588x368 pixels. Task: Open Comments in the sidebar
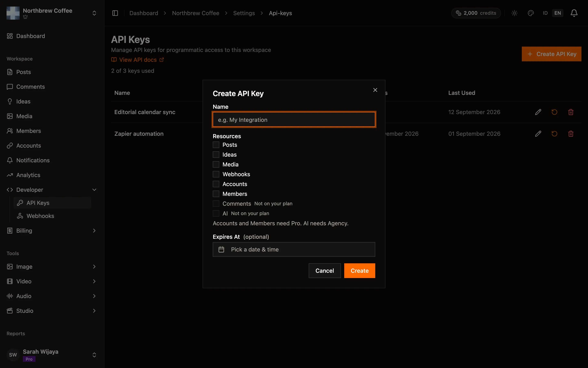click(52, 87)
